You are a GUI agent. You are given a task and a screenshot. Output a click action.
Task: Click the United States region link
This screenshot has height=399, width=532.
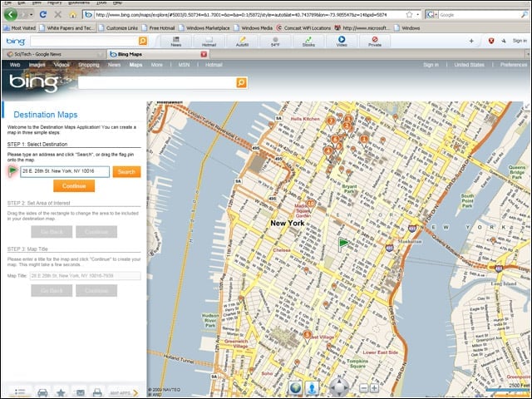[469, 65]
